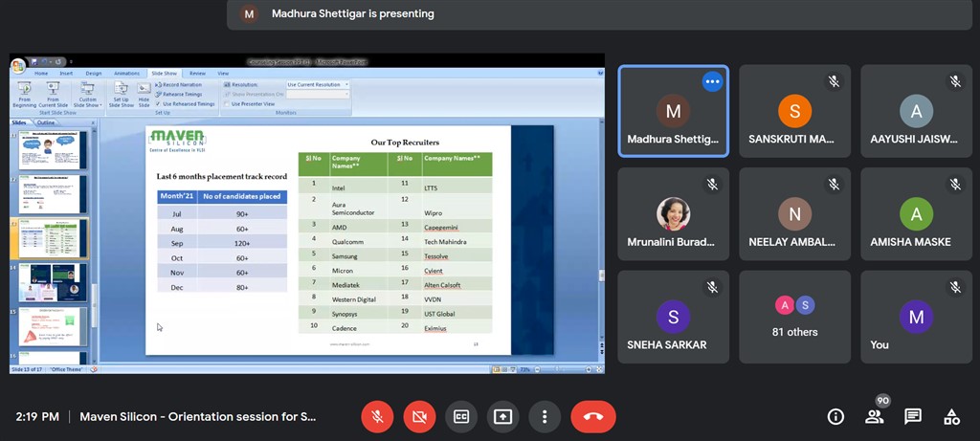Select slide 12 thumbnail in slides pane

point(53,194)
